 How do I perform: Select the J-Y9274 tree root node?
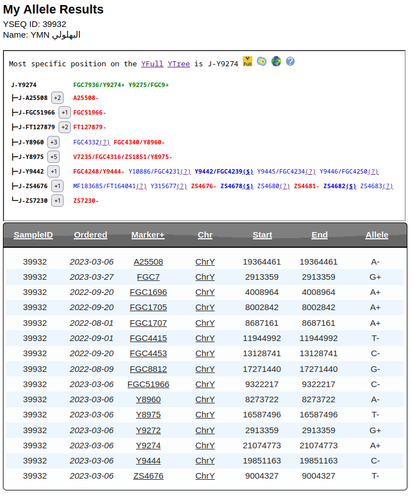point(24,85)
